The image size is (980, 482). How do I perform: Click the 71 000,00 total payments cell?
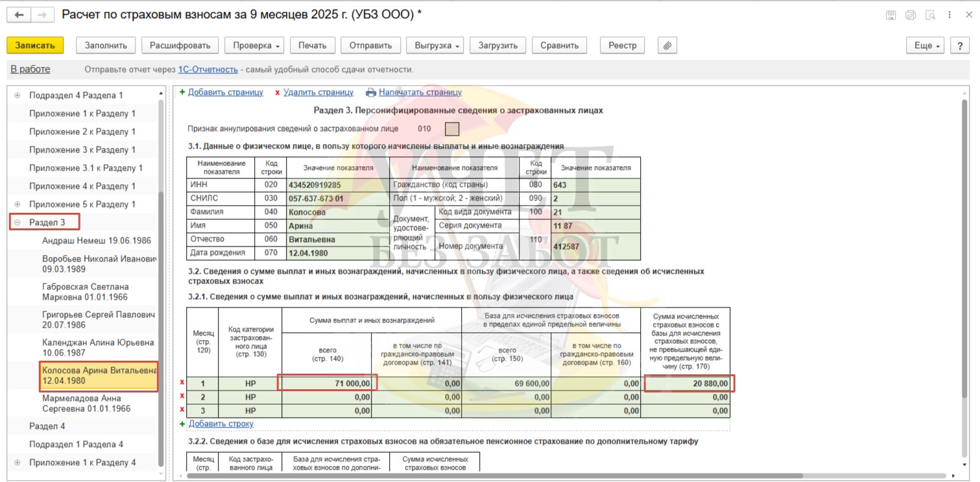click(x=327, y=383)
